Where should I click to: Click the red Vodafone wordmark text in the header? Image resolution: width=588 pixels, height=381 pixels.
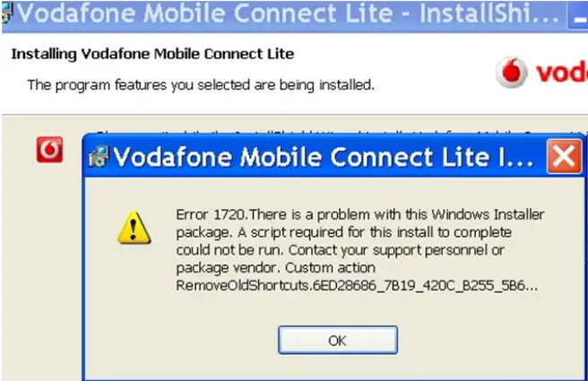click(x=561, y=73)
